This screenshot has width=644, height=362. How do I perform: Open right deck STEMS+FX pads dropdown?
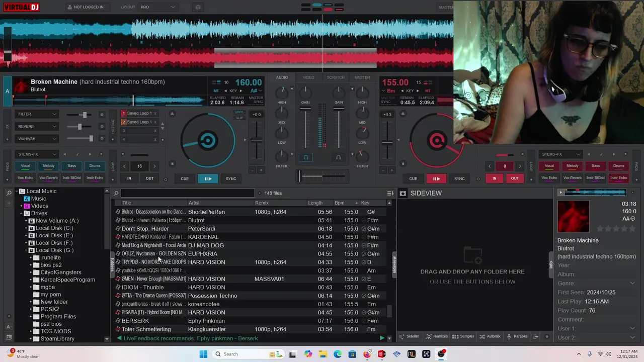(x=560, y=154)
